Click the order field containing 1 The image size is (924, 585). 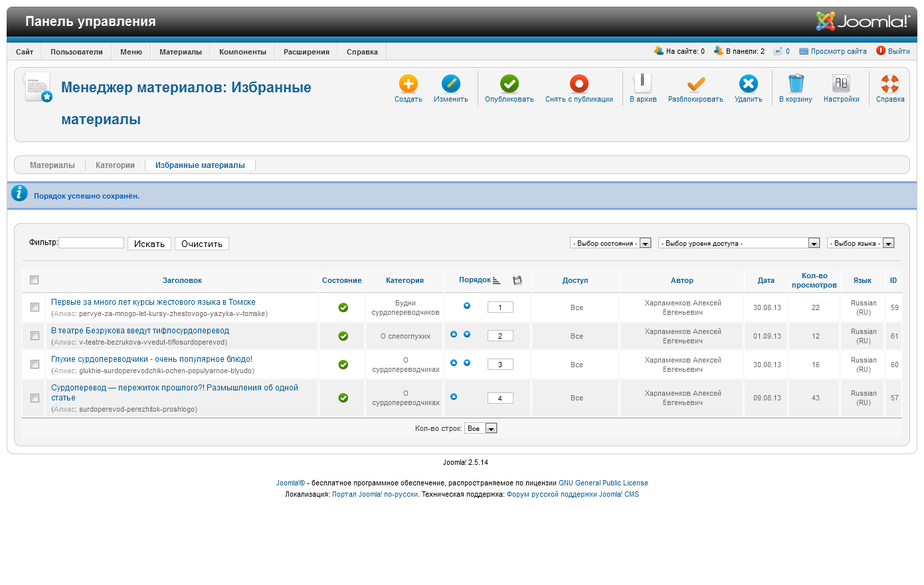pos(500,307)
